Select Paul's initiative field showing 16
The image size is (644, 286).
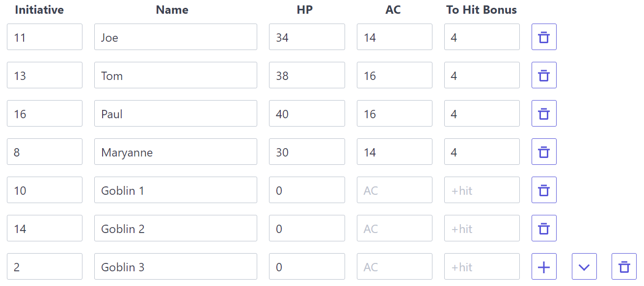[x=44, y=113]
